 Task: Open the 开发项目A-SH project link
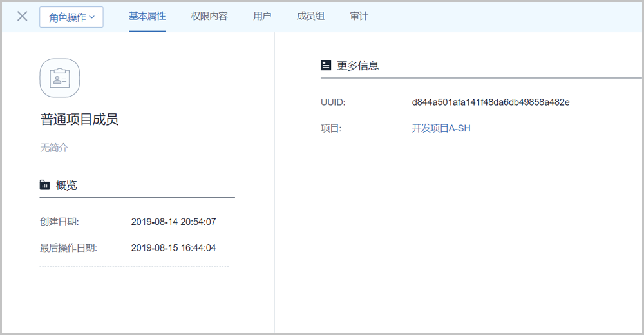441,128
